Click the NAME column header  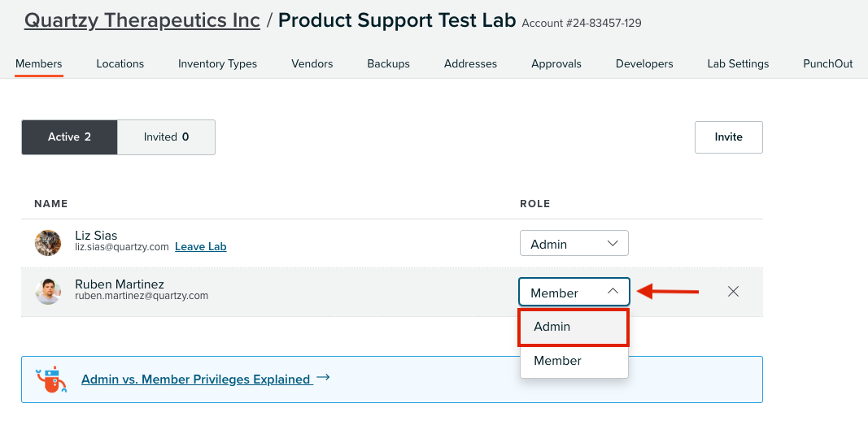click(x=51, y=203)
